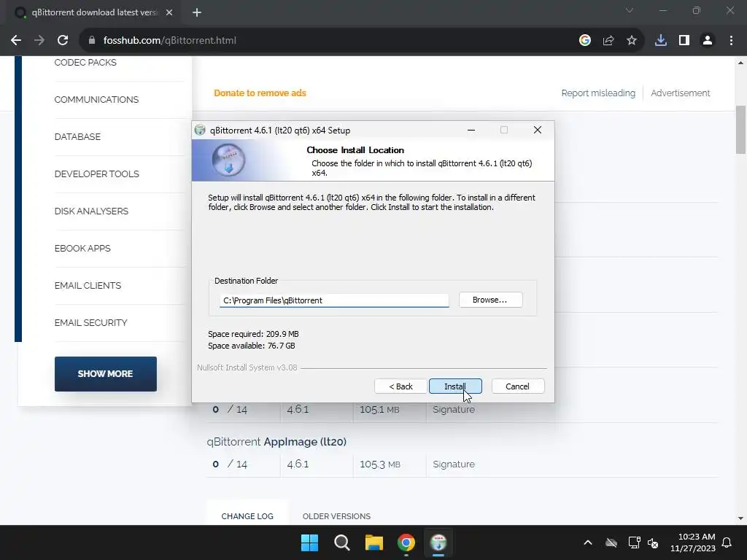
Task: Show hidden tray icons chevron
Action: [x=588, y=542]
